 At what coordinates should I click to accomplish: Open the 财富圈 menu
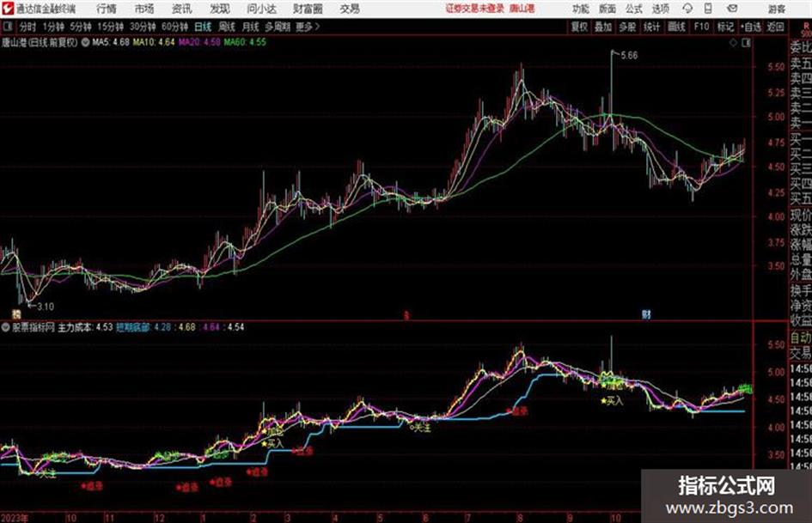click(308, 9)
